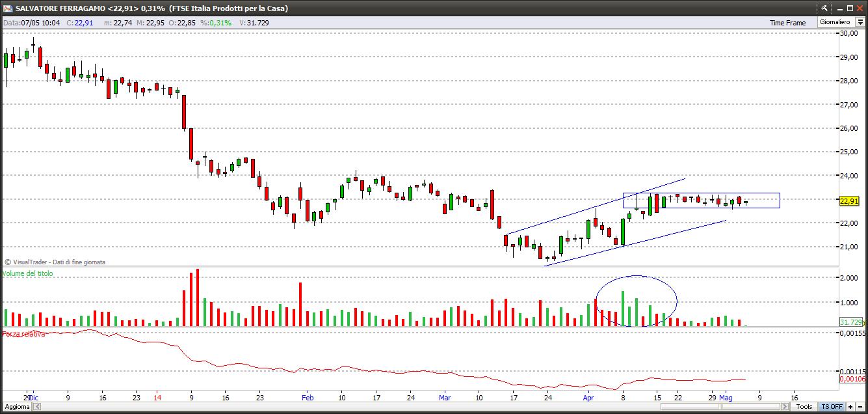Click the 'Mag' month marker on time axis
The width and height of the screenshot is (868, 414).
tap(727, 396)
